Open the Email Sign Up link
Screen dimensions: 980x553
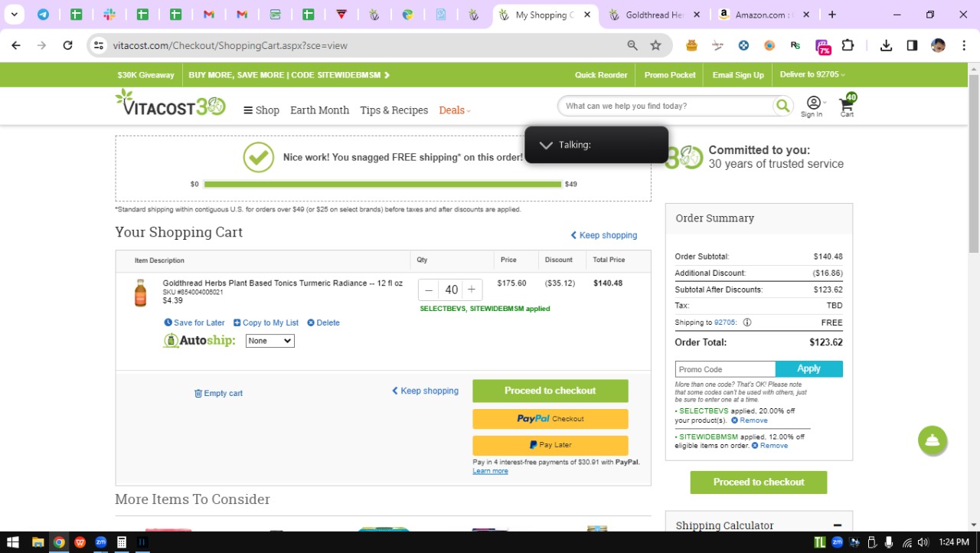pos(738,75)
